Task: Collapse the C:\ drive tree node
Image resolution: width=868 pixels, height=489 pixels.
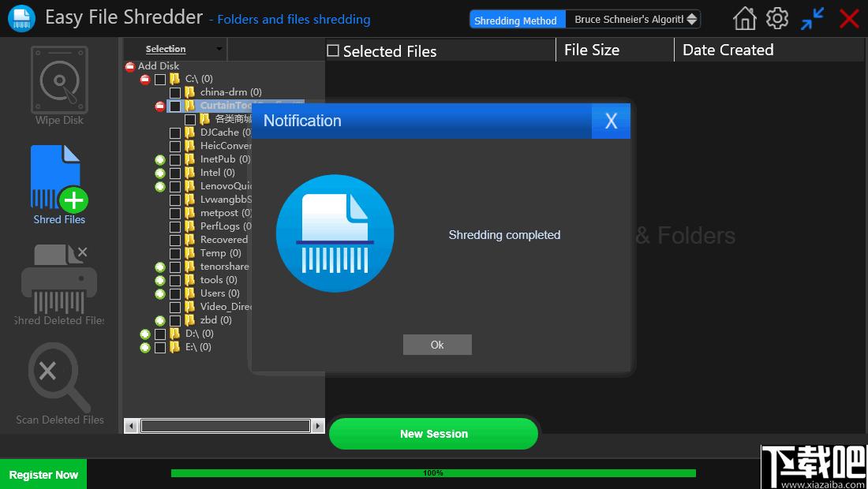Action: pos(145,79)
